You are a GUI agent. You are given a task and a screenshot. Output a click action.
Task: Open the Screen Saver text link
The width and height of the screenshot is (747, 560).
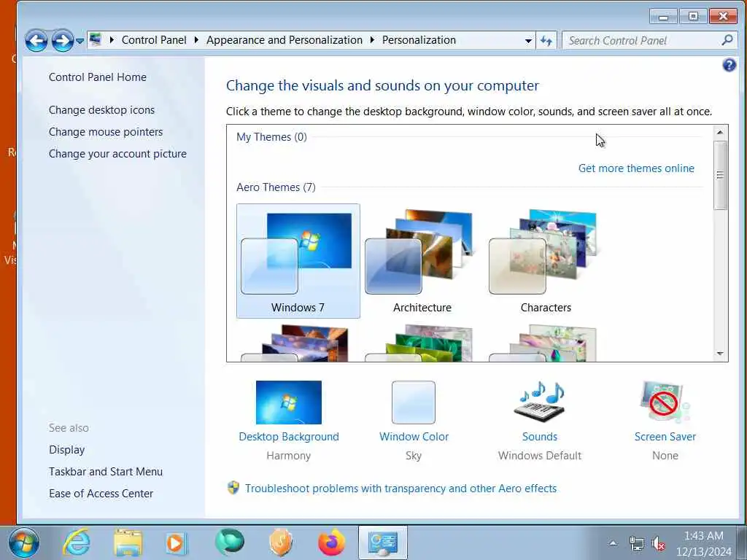click(x=665, y=437)
